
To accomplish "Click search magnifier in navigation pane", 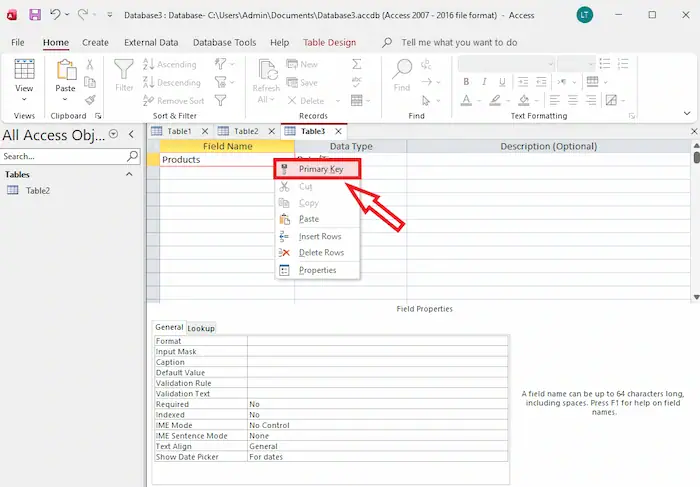I will (x=132, y=157).
